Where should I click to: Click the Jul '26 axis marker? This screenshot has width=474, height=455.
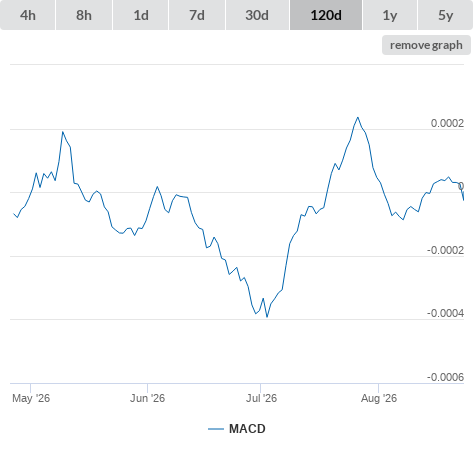tap(261, 398)
